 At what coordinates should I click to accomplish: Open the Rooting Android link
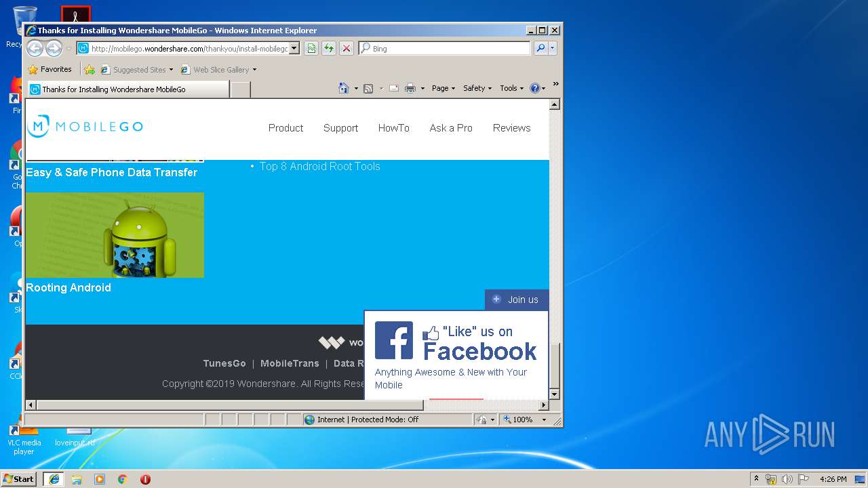click(x=68, y=287)
